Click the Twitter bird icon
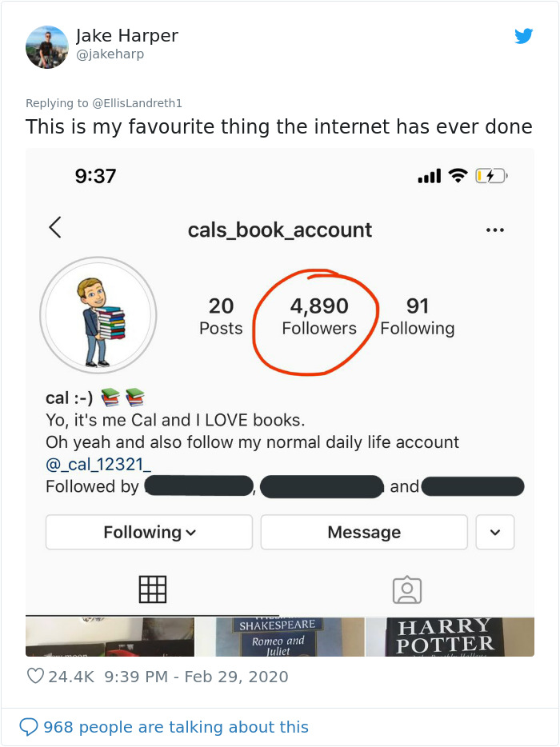Screen dimensions: 560x747 coord(525,36)
